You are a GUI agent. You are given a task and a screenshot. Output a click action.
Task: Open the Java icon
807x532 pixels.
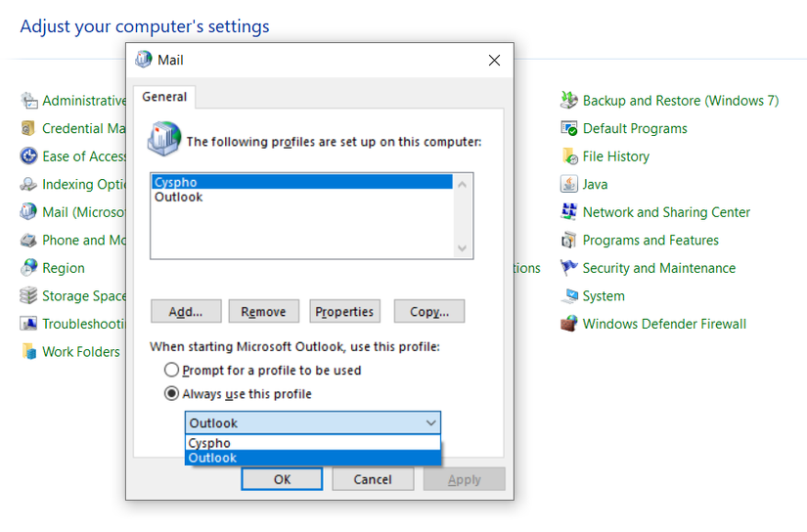click(x=569, y=184)
